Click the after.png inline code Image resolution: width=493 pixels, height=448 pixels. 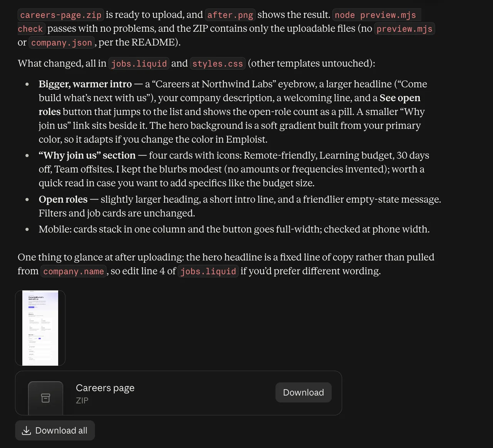point(230,15)
